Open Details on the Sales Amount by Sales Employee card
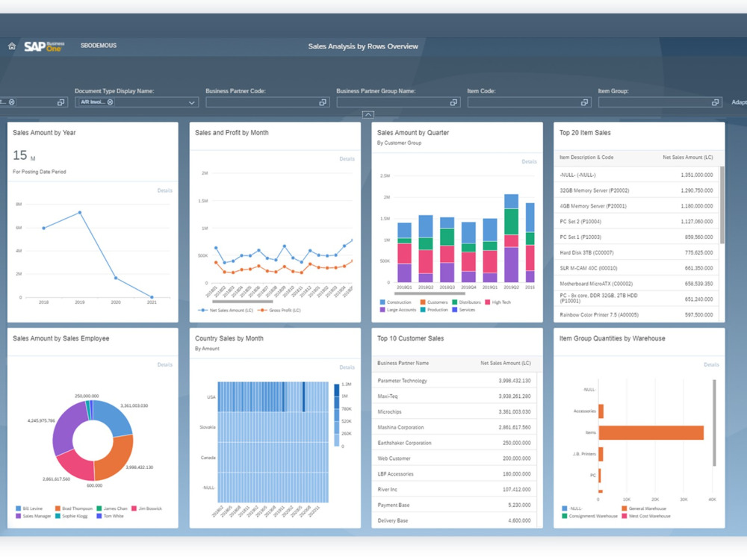The width and height of the screenshot is (747, 560). (165, 365)
